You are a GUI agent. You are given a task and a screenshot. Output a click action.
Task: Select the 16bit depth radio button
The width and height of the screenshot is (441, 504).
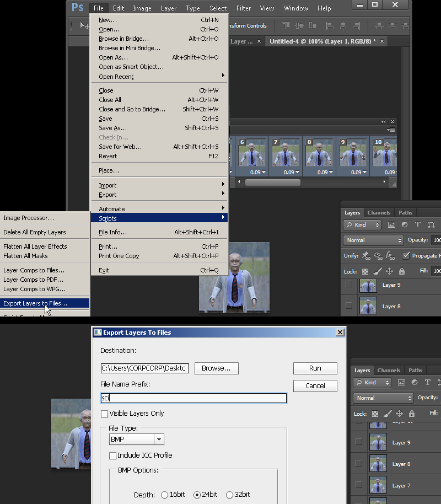165,495
